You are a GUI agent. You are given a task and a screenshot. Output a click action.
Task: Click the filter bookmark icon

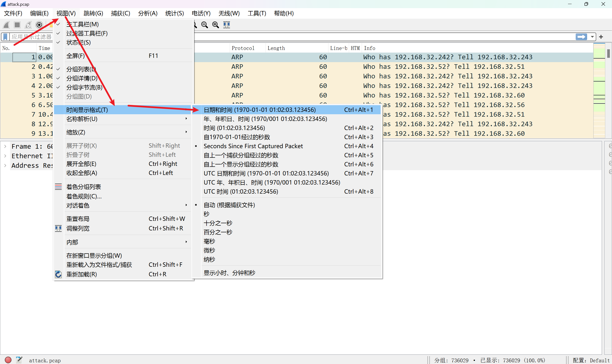click(5, 37)
